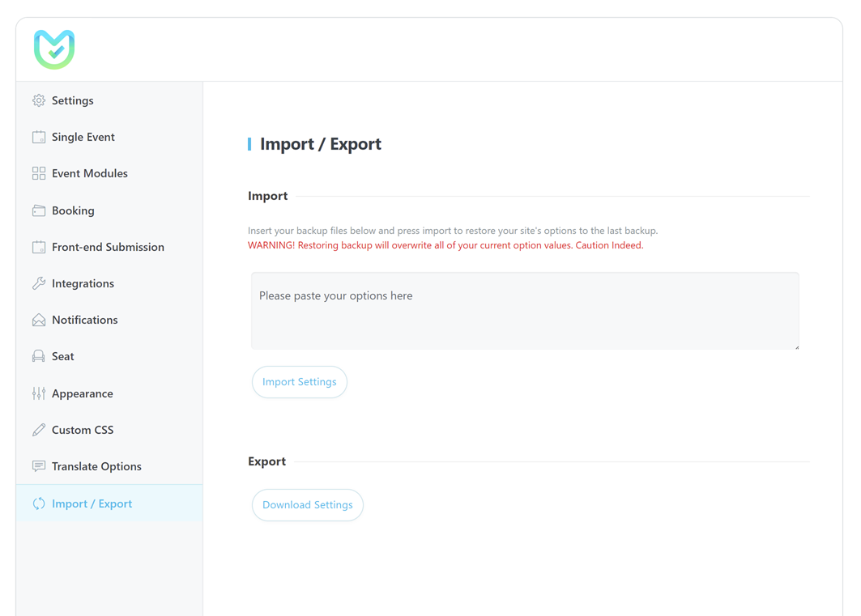Select Translate Options in the sidebar
This screenshot has height=616, width=861.
96,466
